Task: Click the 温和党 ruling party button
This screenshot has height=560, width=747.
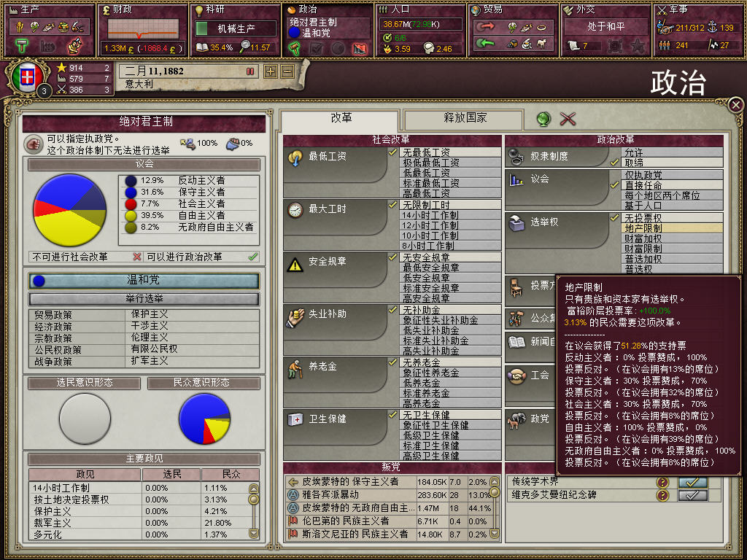Action: coord(144,281)
